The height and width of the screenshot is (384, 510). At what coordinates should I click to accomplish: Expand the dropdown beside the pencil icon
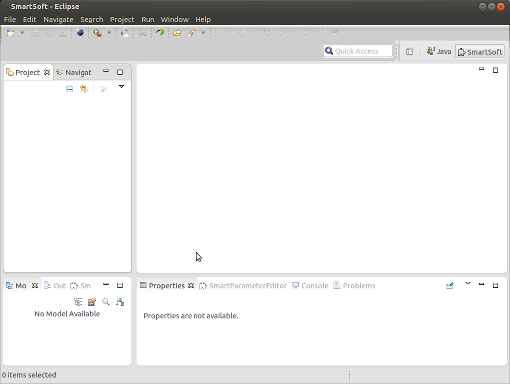(x=203, y=33)
